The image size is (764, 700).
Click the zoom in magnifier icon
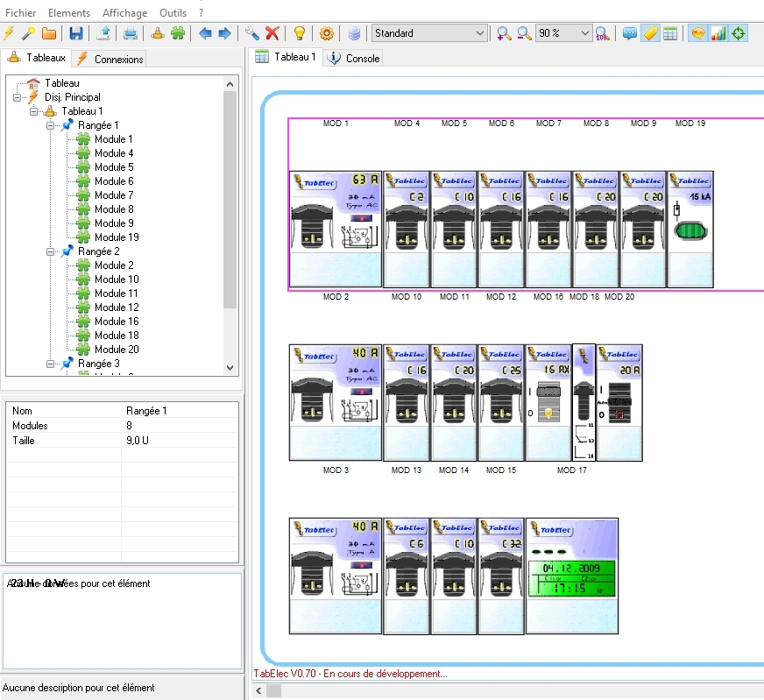coord(504,33)
